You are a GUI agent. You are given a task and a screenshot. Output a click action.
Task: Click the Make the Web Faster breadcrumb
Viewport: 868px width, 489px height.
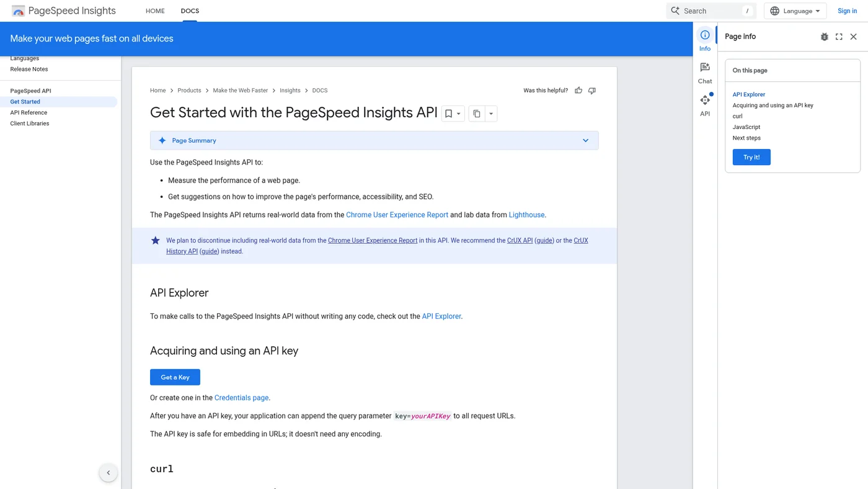click(241, 91)
